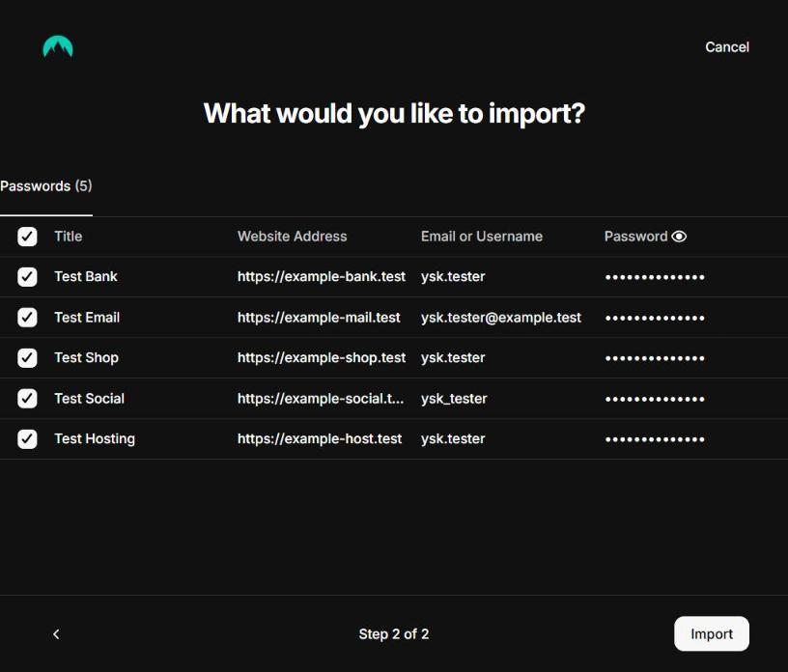The height and width of the screenshot is (672, 788).
Task: Uncheck the Test Social checkbox
Action: pos(27,398)
